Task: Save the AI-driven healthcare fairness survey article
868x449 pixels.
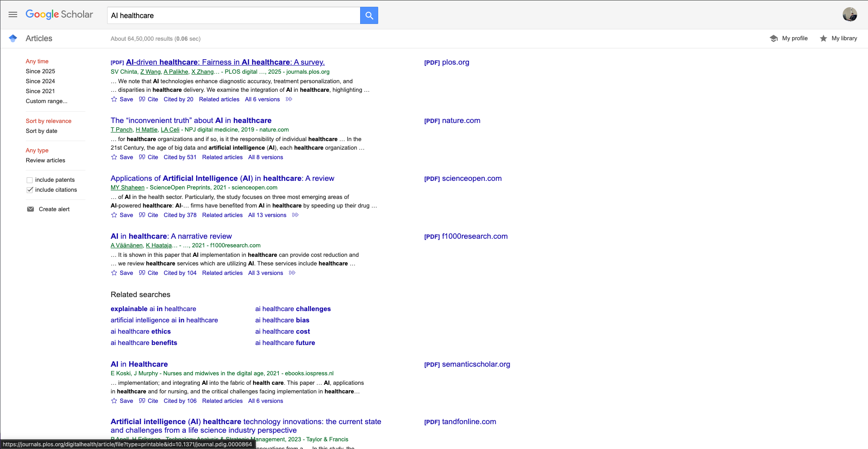Action: tap(122, 99)
